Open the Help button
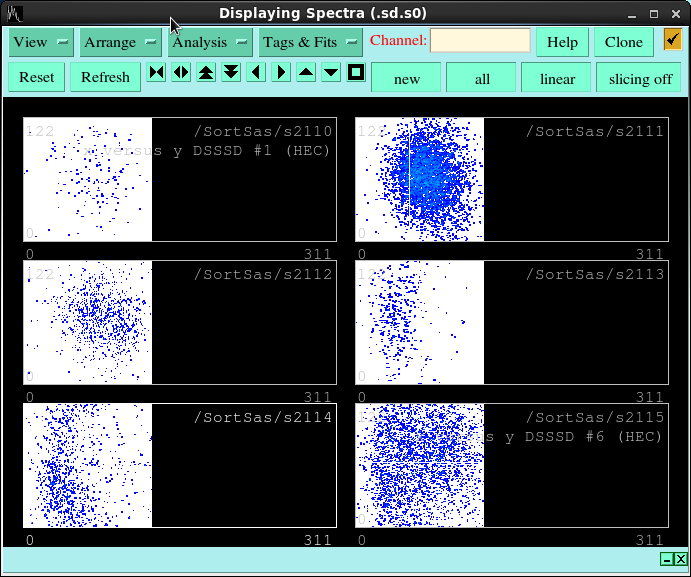Screen dimensions: 691x577 pyautogui.click(x=562, y=42)
